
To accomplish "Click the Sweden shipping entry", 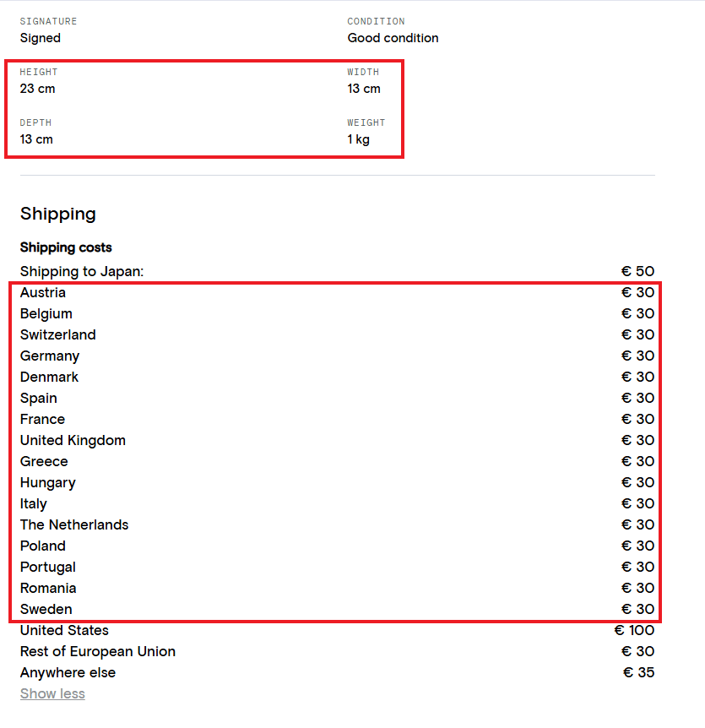I will click(337, 609).
